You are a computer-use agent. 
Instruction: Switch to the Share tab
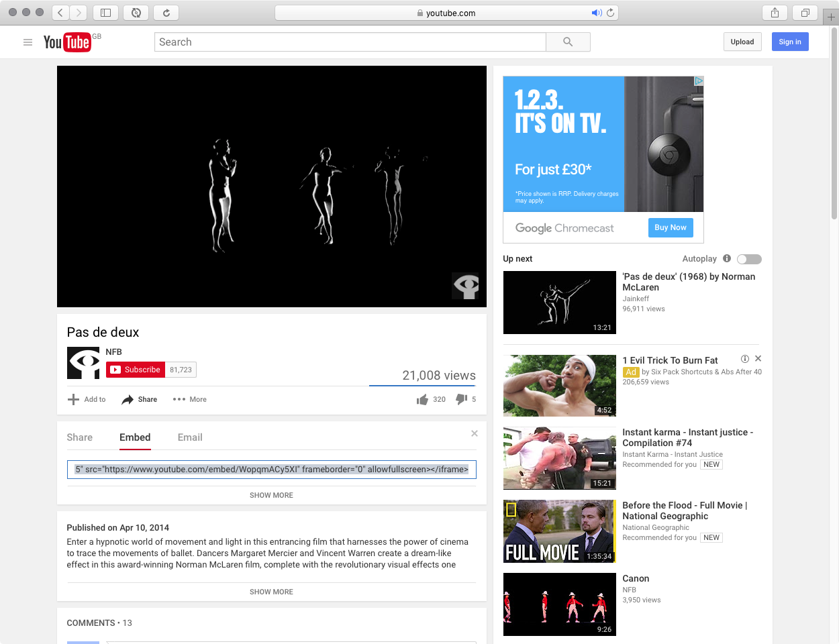[80, 437]
